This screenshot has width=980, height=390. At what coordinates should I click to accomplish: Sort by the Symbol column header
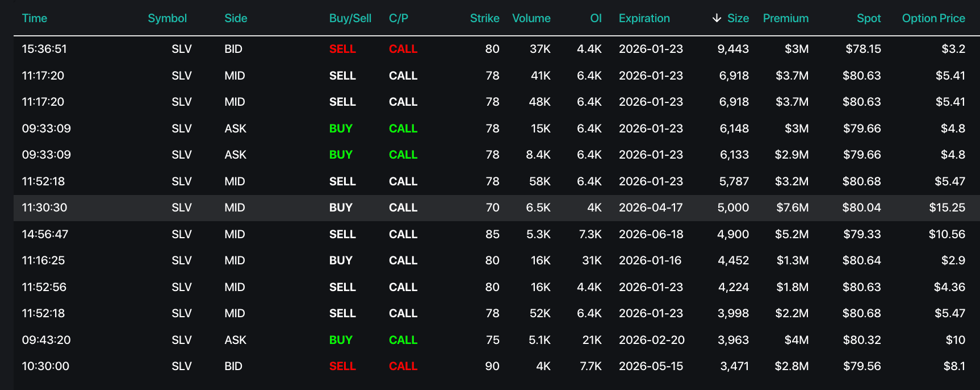click(167, 18)
